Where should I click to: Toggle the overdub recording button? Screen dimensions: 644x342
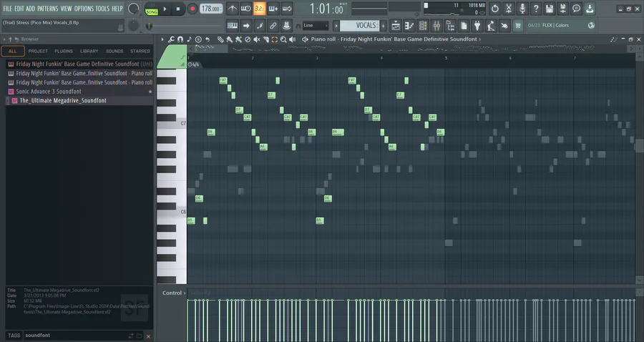(x=273, y=8)
